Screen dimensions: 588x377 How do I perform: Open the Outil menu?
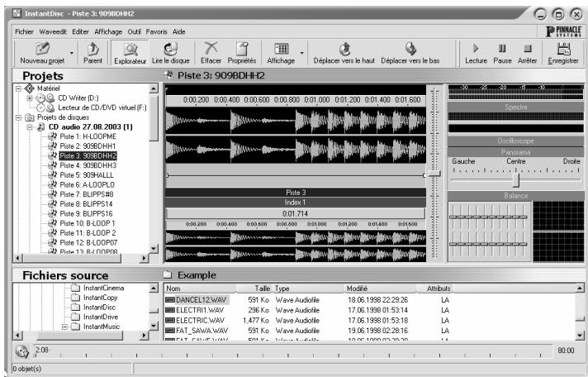pos(134,32)
